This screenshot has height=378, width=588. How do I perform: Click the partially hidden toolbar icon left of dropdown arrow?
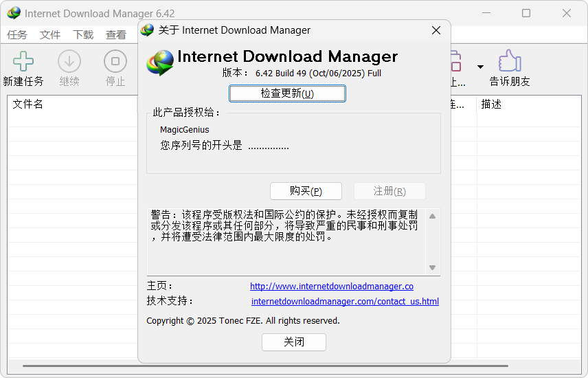point(456,61)
